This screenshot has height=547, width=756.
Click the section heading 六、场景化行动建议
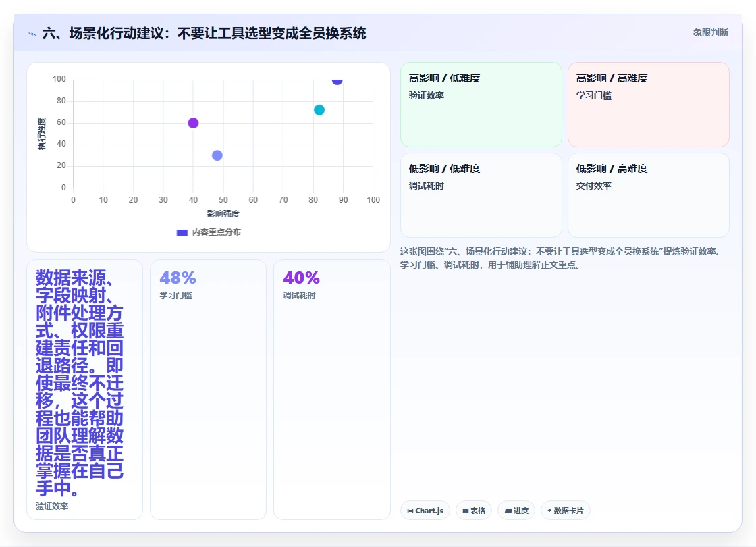click(204, 33)
